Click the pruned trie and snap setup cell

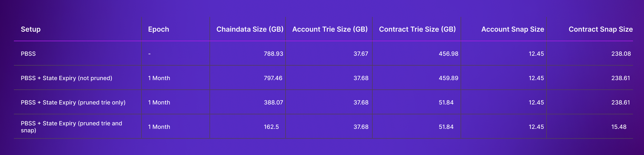tap(71, 127)
